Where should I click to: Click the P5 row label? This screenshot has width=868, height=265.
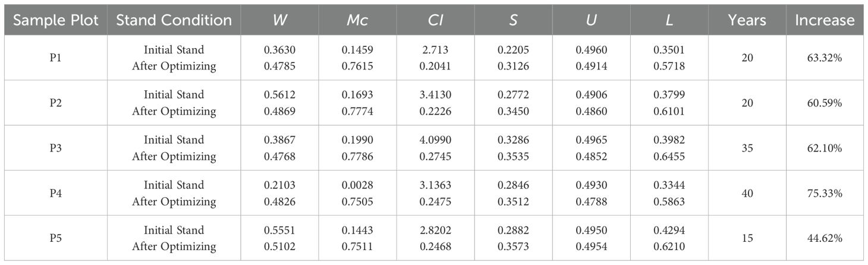click(x=54, y=238)
